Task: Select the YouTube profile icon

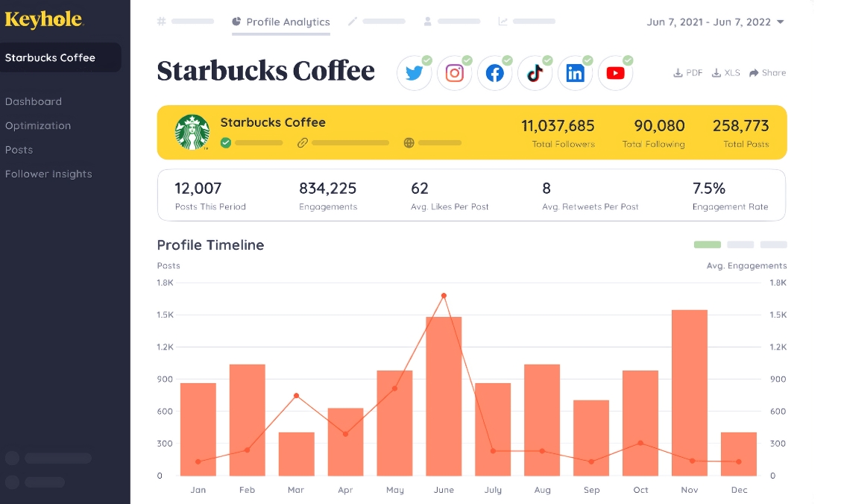Action: [615, 73]
